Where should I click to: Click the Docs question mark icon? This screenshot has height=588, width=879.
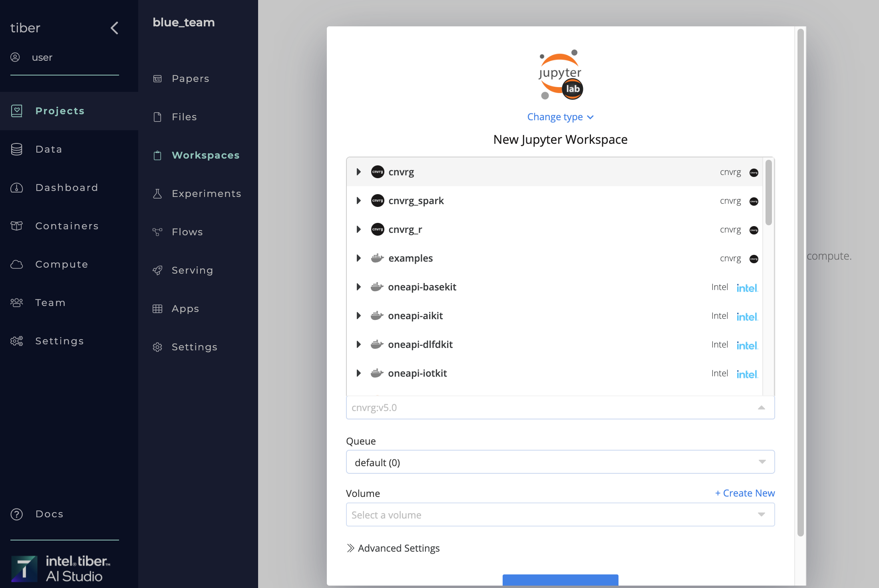coord(17,514)
